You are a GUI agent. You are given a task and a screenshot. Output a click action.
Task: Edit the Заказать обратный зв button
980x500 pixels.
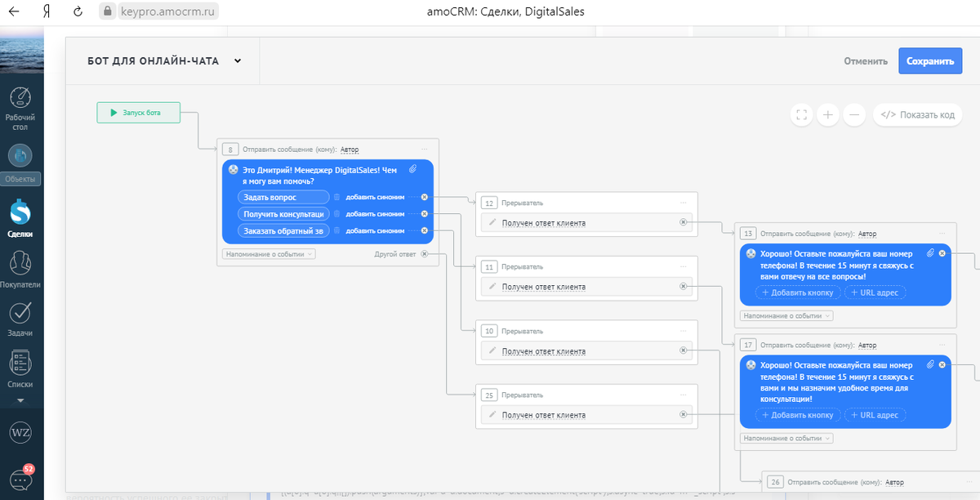click(283, 230)
